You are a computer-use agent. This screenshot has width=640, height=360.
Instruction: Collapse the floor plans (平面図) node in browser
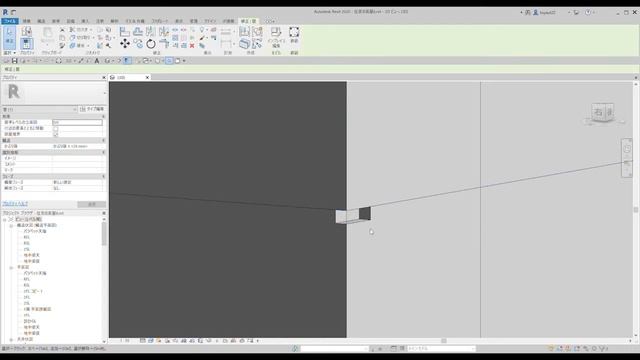tap(11, 267)
